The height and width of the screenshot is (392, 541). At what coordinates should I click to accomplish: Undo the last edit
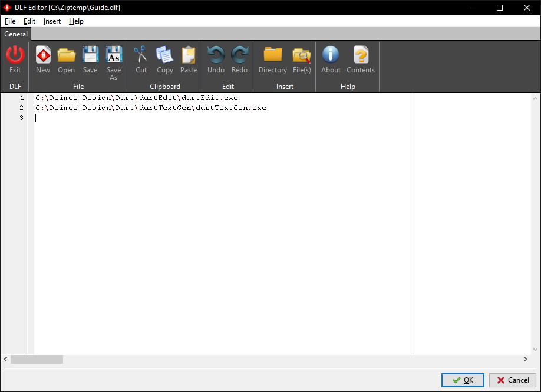pos(216,55)
